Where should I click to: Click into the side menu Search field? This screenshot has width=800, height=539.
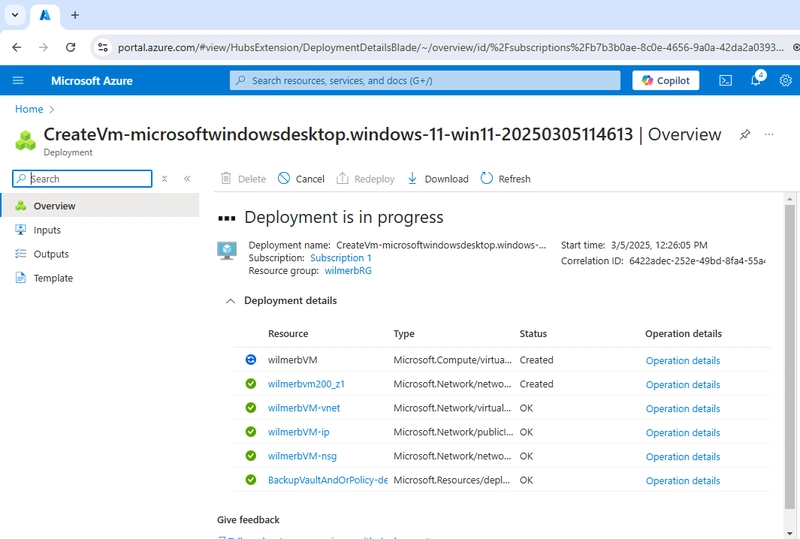tap(82, 179)
